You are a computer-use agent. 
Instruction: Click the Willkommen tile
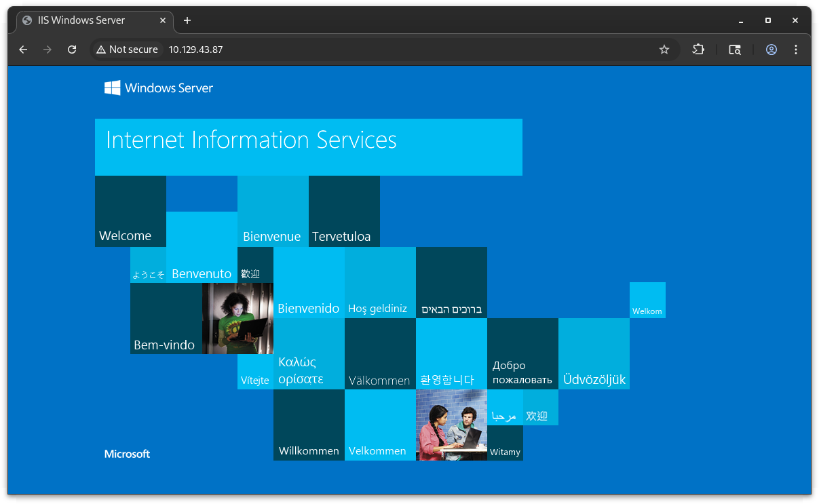[x=309, y=425]
